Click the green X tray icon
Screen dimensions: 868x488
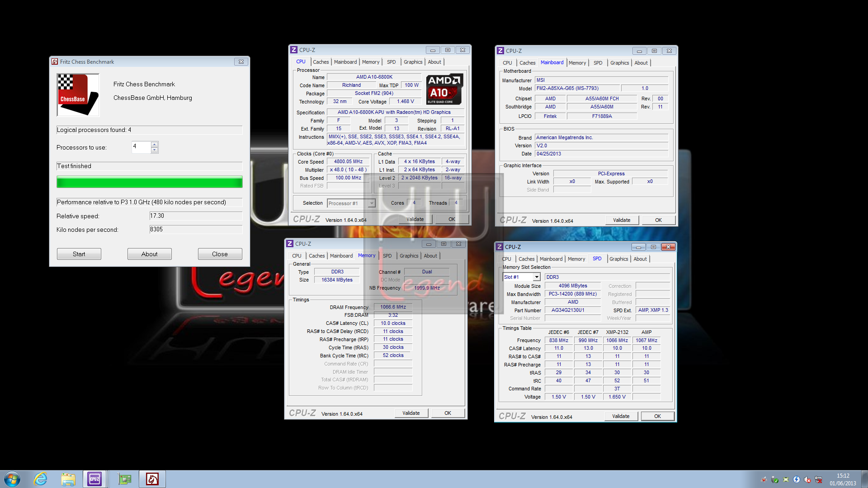(786, 479)
